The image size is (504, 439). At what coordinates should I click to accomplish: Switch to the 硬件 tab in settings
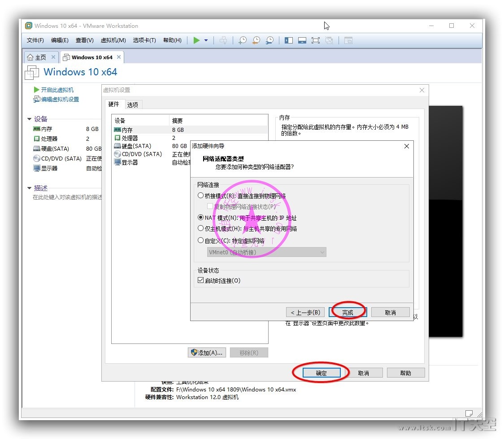[114, 104]
